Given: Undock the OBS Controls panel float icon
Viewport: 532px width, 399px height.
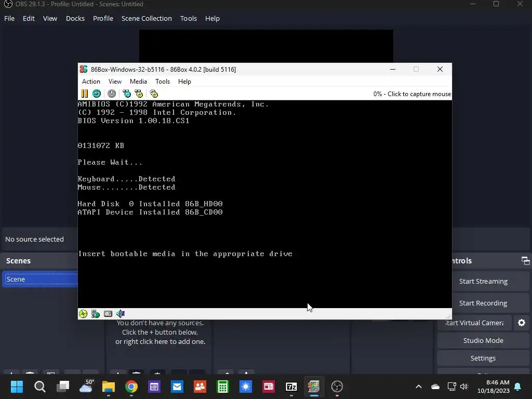Looking at the screenshot, I should point(525,261).
